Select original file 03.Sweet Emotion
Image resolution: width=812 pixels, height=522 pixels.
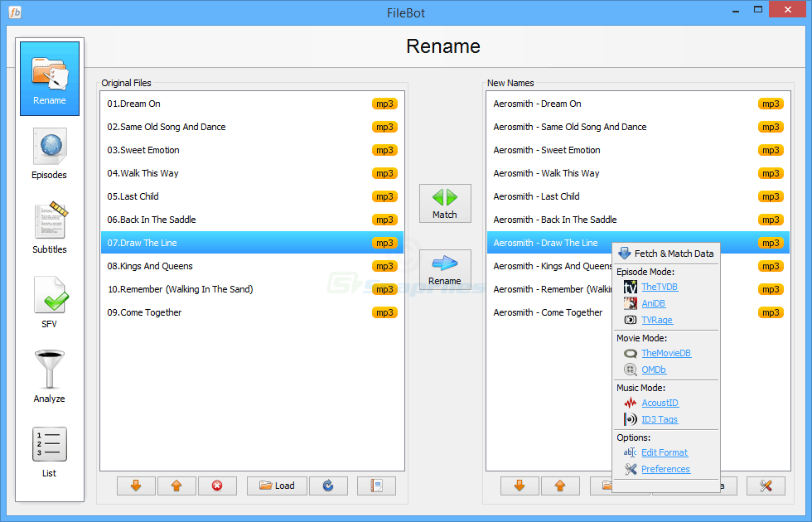252,150
